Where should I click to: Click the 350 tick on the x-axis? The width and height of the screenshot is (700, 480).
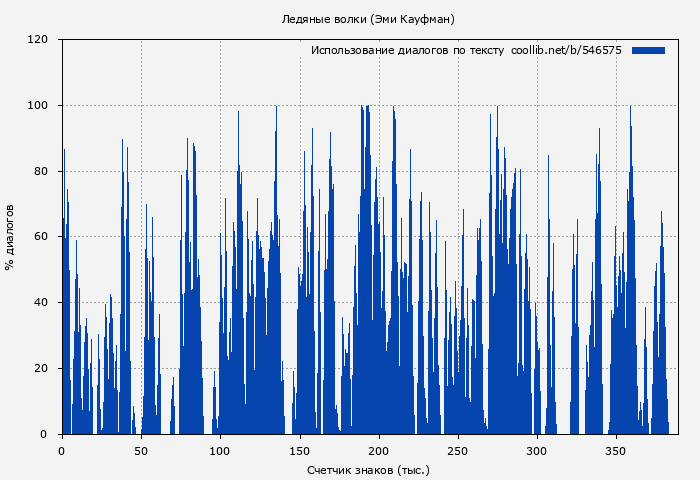click(x=616, y=449)
